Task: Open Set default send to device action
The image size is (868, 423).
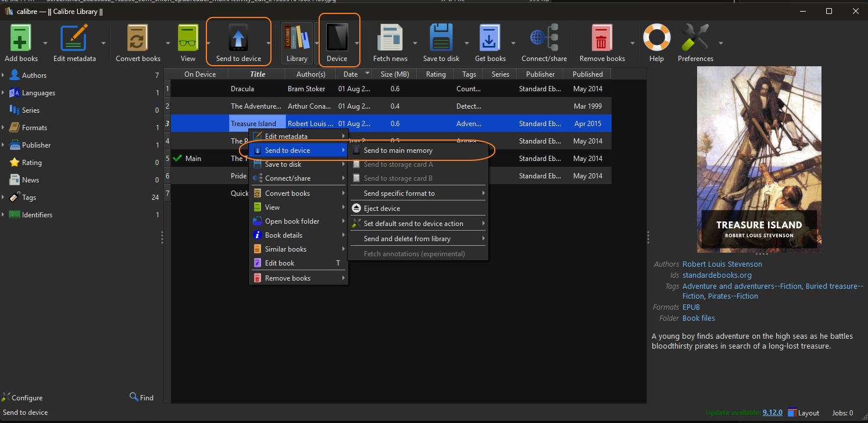Action: coord(417,223)
